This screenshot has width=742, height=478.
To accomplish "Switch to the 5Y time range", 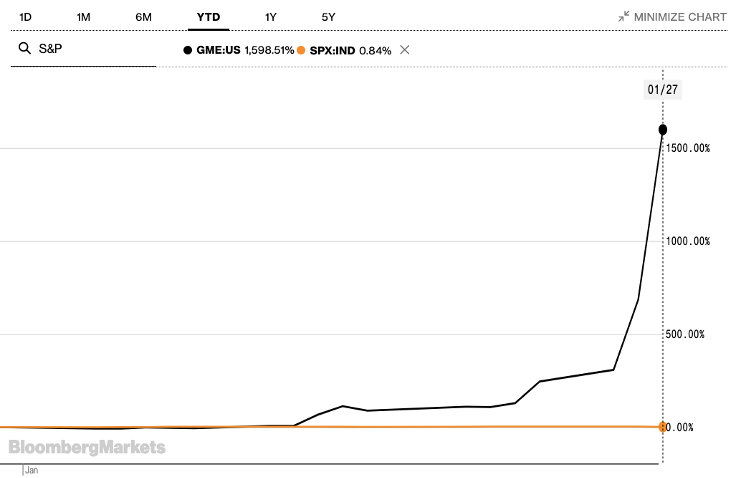I will (328, 18).
